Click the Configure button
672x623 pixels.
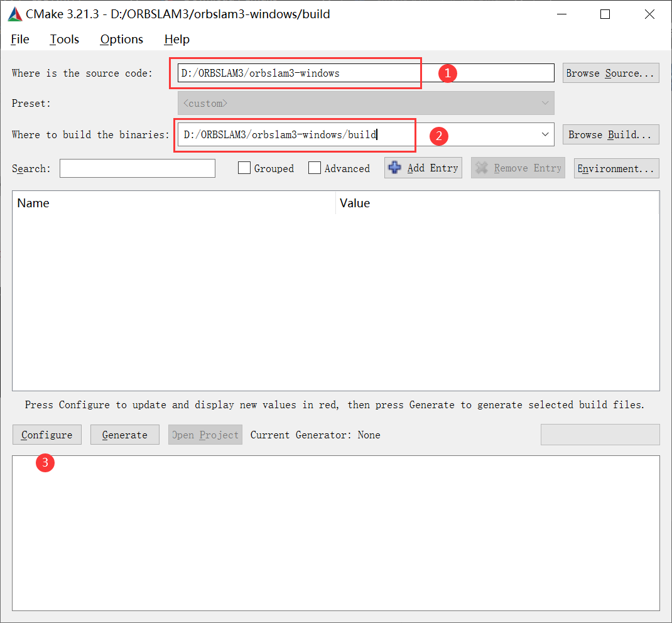pyautogui.click(x=46, y=435)
